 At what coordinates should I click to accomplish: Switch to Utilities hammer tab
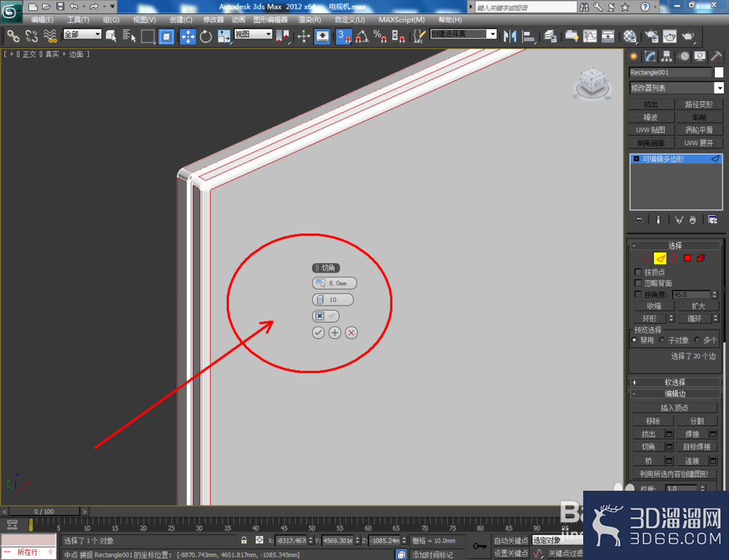(716, 56)
